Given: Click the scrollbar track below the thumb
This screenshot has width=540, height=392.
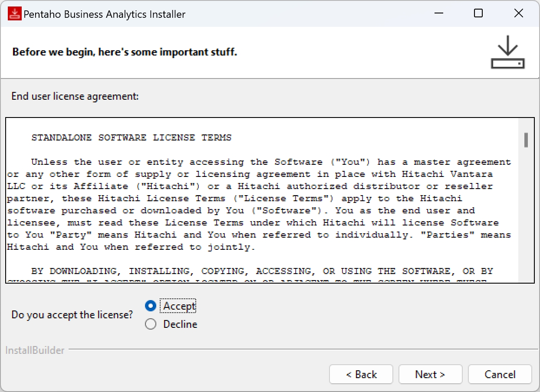Looking at the screenshot, I should tap(526, 217).
